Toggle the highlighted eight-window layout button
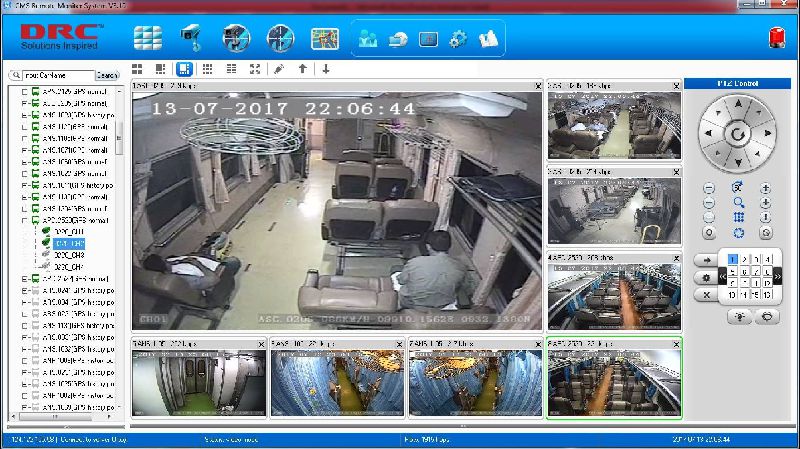 click(184, 69)
